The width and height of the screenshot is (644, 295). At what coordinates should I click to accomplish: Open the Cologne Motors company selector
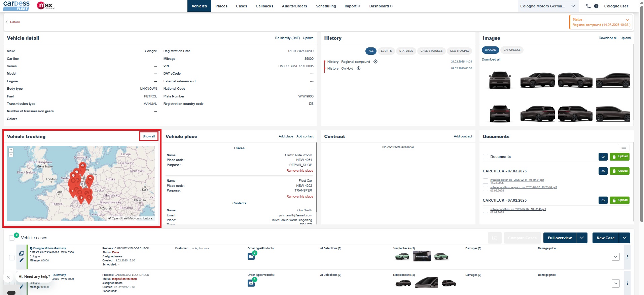tap(547, 6)
